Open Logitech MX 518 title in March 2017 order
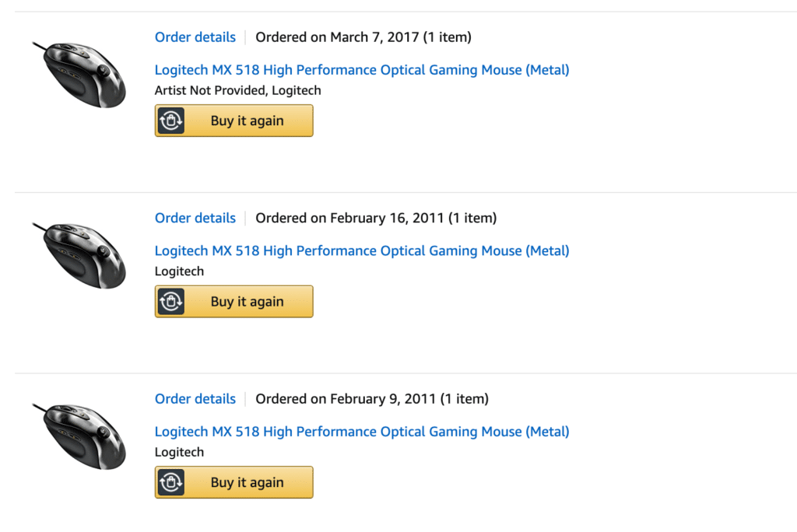797x532 pixels. point(362,70)
